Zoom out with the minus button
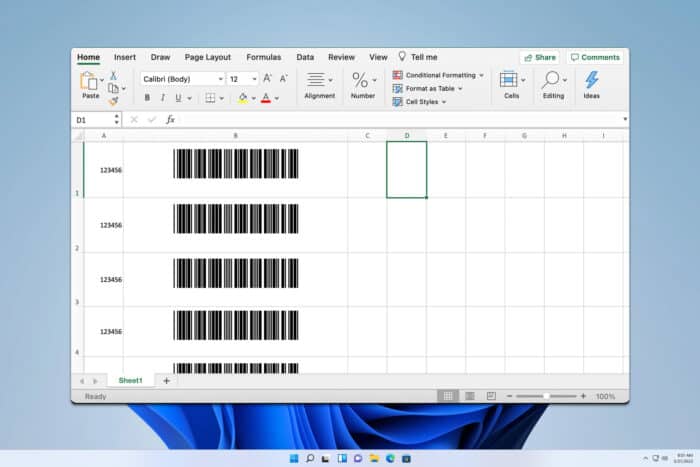The height and width of the screenshot is (467, 700). point(509,396)
